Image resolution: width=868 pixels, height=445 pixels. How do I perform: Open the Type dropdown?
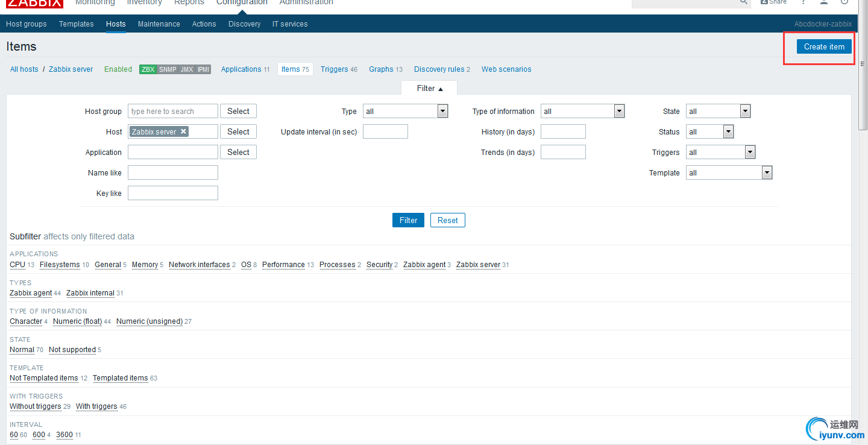pyautogui.click(x=406, y=111)
